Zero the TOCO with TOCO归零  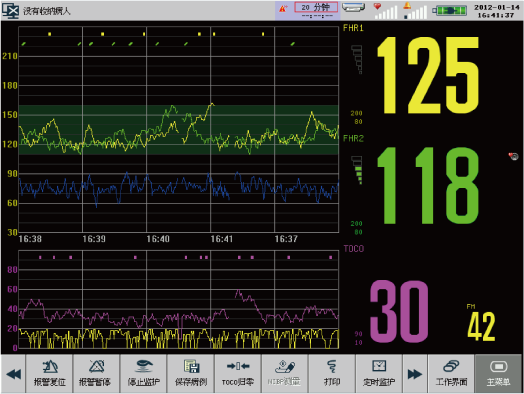[238, 373]
